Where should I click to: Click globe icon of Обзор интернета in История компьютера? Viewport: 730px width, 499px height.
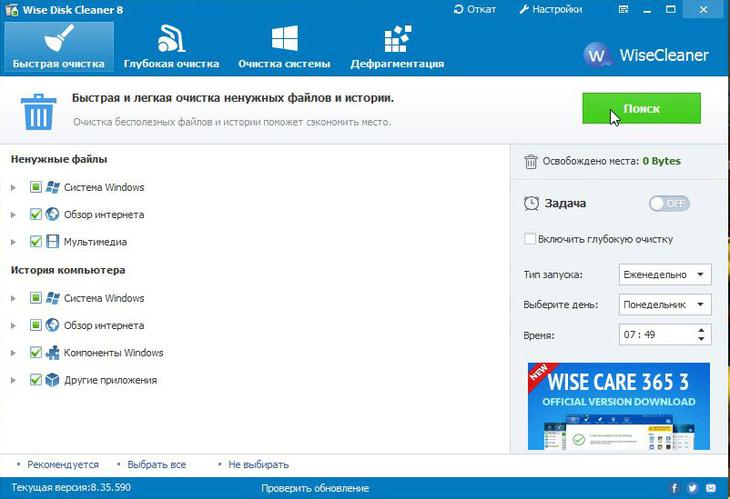click(x=53, y=325)
